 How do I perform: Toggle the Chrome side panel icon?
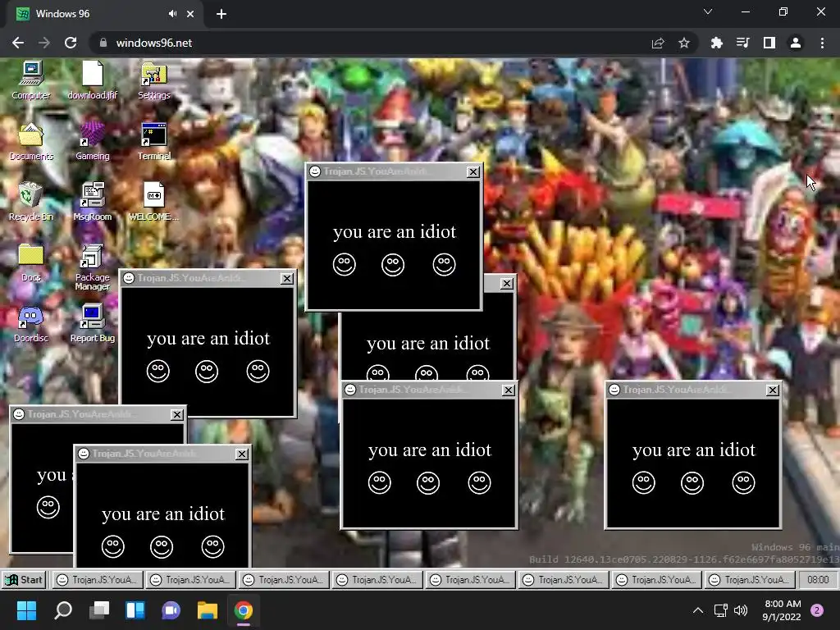point(769,43)
